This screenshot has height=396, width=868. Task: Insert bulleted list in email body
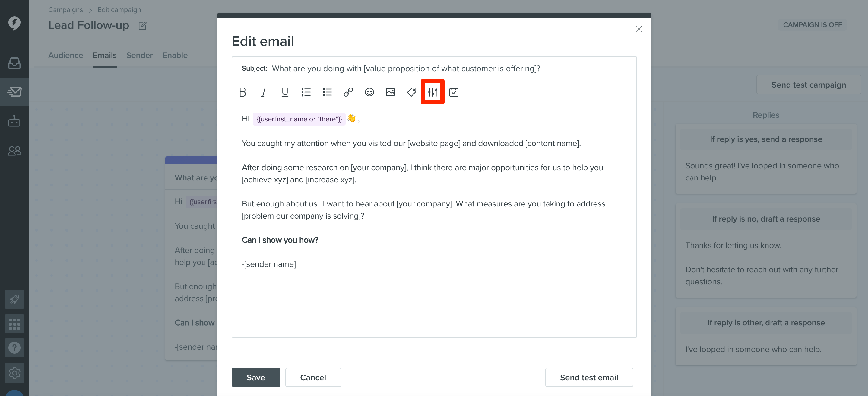pyautogui.click(x=327, y=92)
